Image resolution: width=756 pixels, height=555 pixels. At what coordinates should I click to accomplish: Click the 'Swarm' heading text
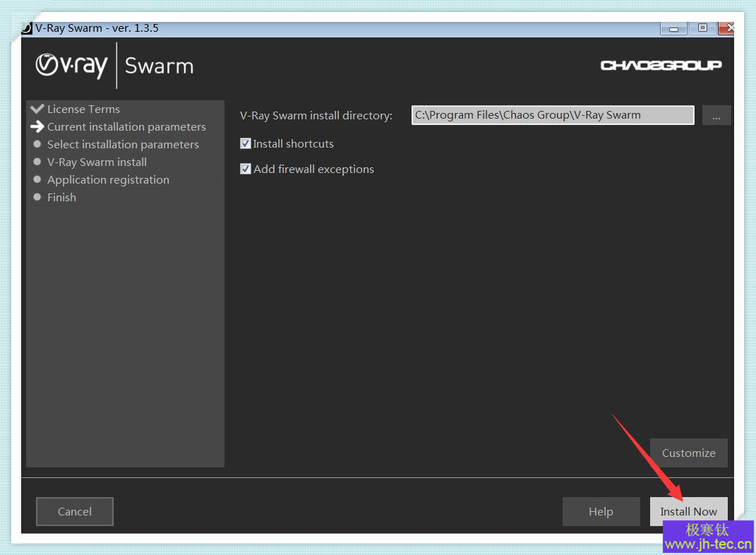click(x=159, y=66)
